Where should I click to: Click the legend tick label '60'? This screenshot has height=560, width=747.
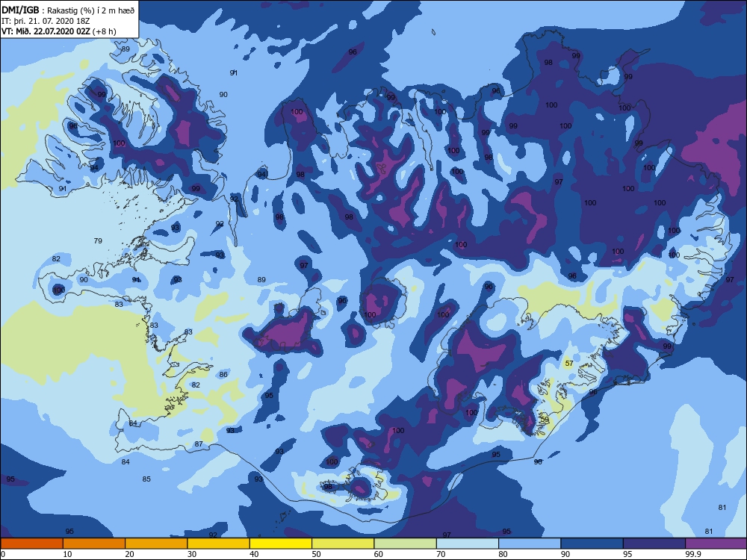pos(379,554)
